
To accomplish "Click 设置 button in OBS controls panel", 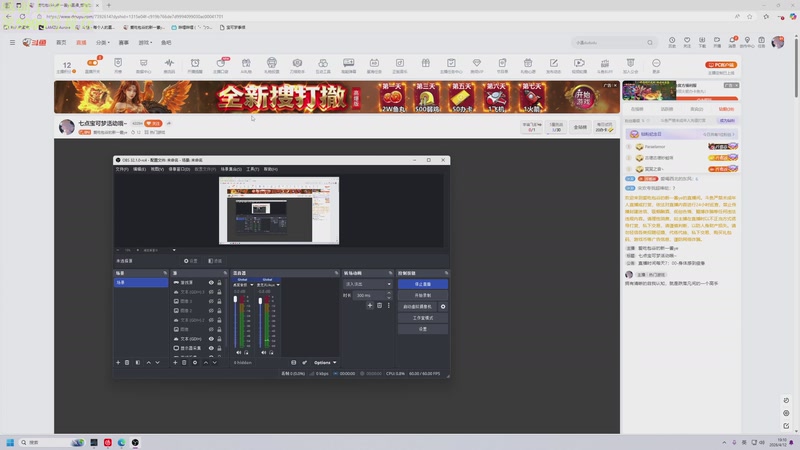I will [422, 329].
